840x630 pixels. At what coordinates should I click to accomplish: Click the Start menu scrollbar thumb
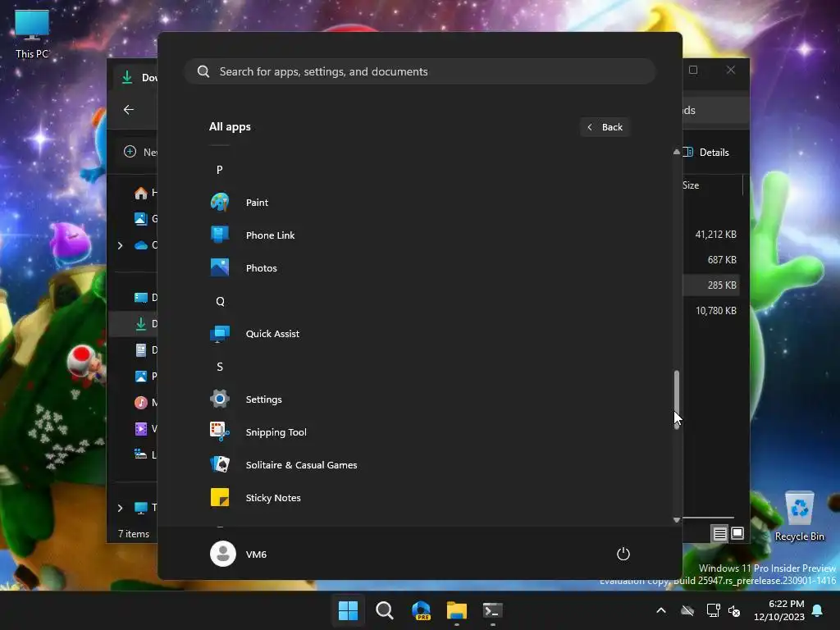tap(677, 398)
